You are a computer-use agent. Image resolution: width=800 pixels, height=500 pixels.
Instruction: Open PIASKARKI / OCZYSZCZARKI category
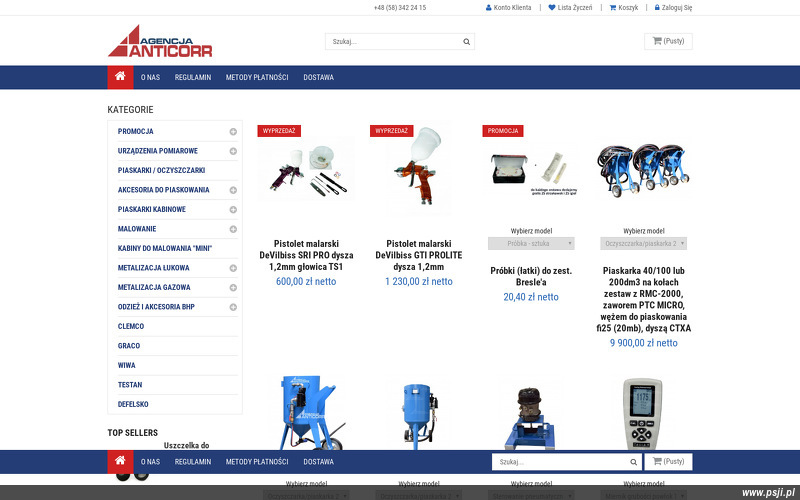coord(161,170)
